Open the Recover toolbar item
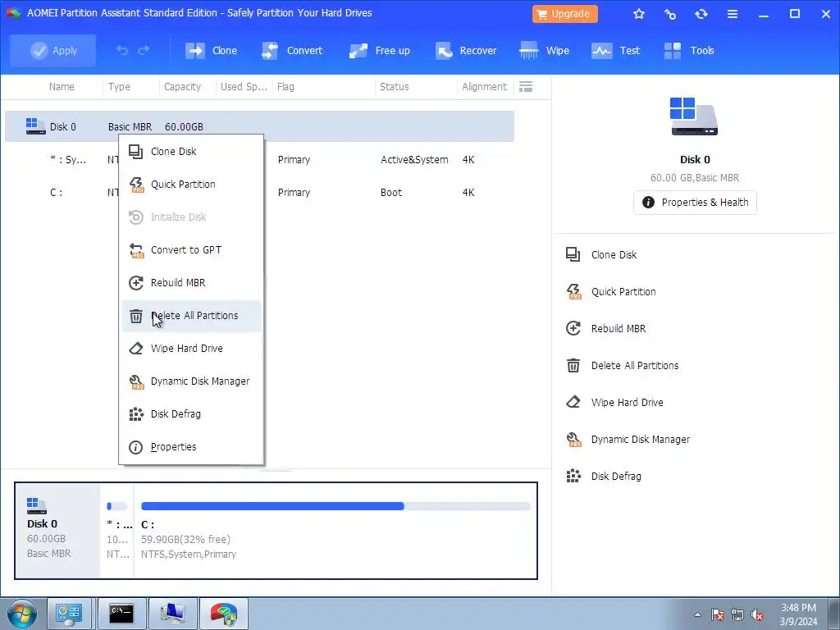The width and height of the screenshot is (840, 630). (466, 50)
